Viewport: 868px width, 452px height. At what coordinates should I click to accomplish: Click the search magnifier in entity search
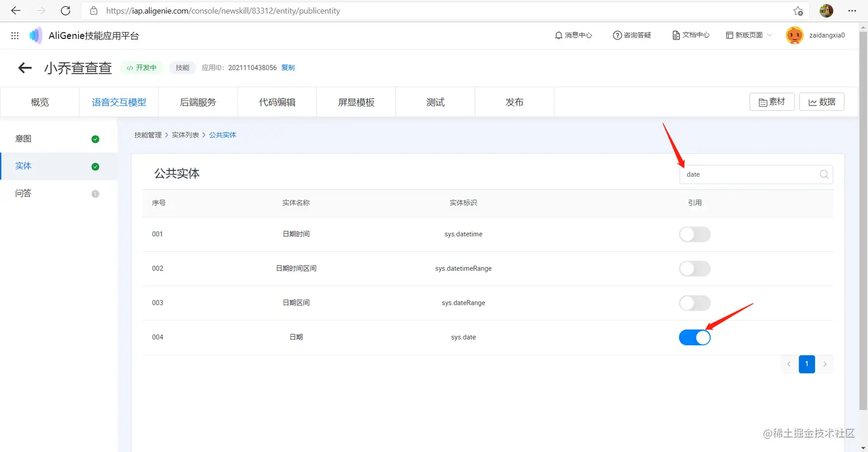824,174
